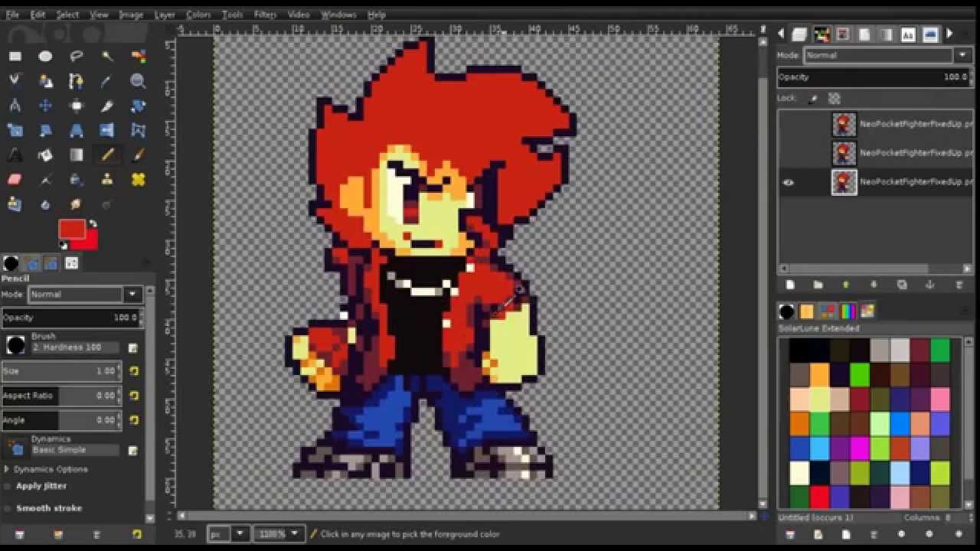Select the Measure compass tool
The width and height of the screenshot is (980, 551).
click(15, 106)
